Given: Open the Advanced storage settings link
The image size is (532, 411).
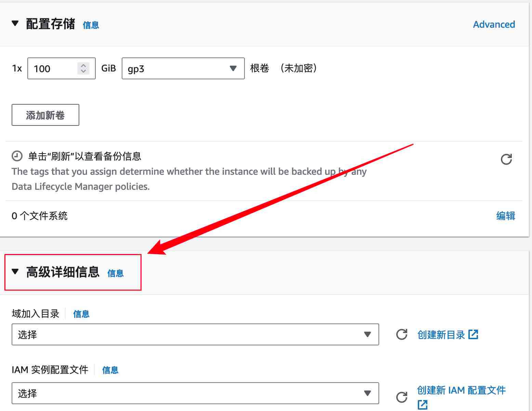Looking at the screenshot, I should (494, 25).
